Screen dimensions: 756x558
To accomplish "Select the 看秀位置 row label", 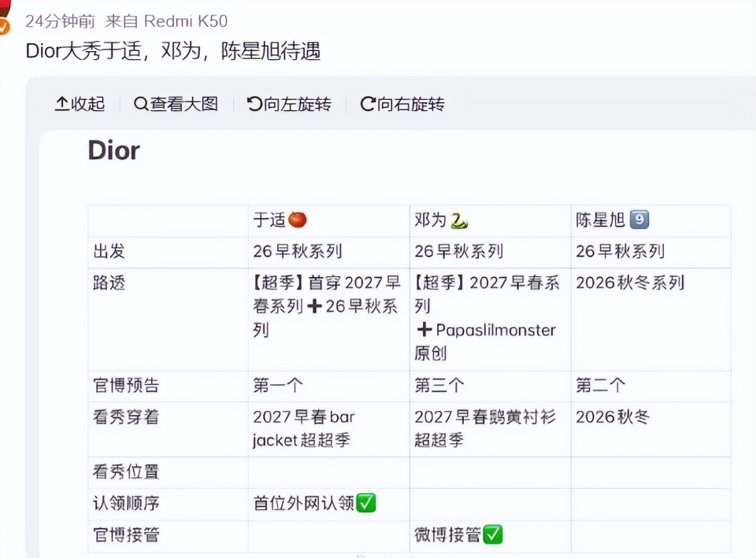I will tap(126, 471).
